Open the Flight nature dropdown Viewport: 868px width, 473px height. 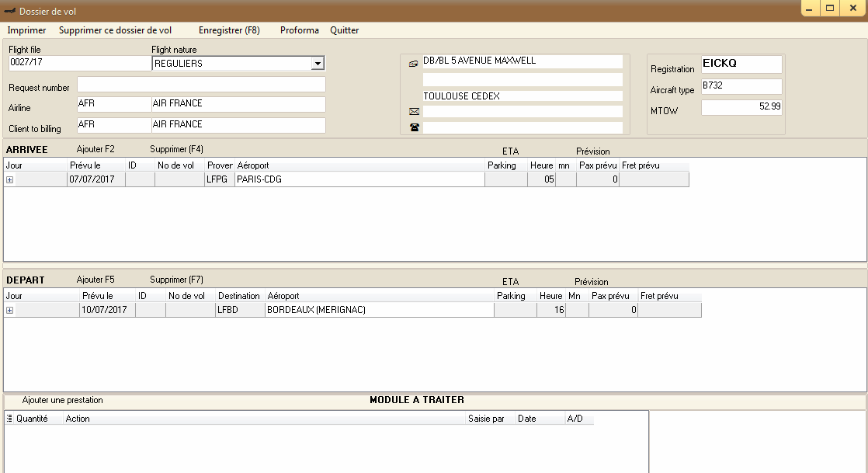pyautogui.click(x=317, y=64)
